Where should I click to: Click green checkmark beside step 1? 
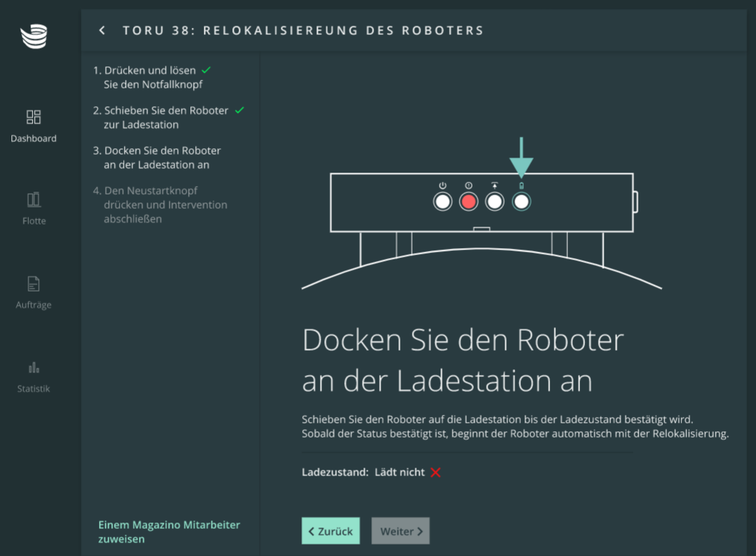point(206,71)
